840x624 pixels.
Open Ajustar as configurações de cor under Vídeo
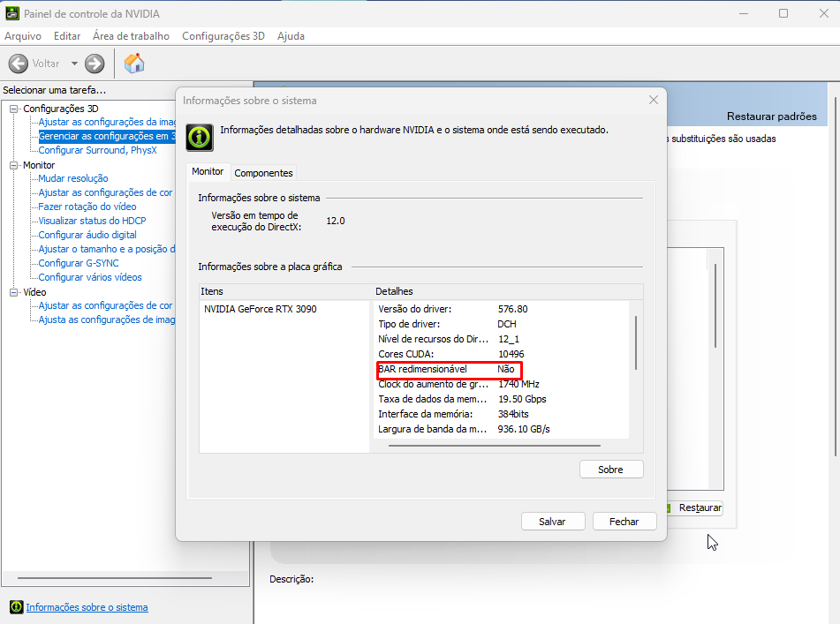point(105,305)
